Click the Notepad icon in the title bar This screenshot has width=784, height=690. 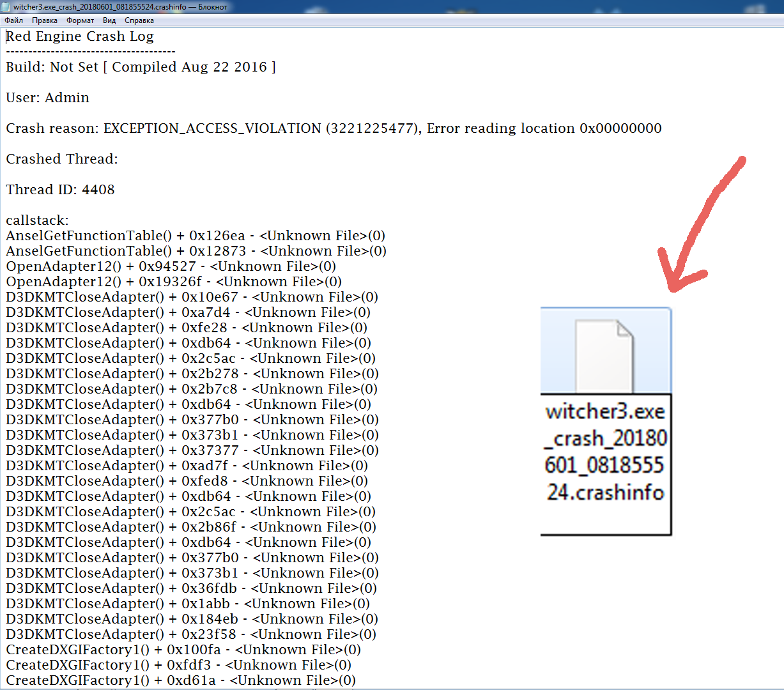[x=6, y=6]
